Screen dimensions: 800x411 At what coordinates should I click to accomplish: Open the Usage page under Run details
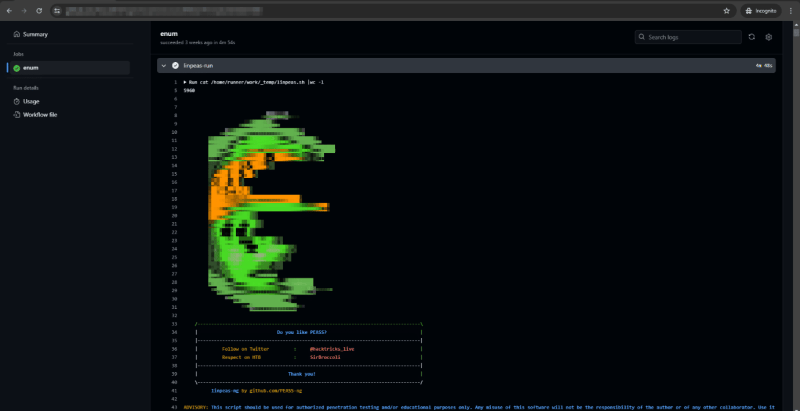tap(31, 101)
